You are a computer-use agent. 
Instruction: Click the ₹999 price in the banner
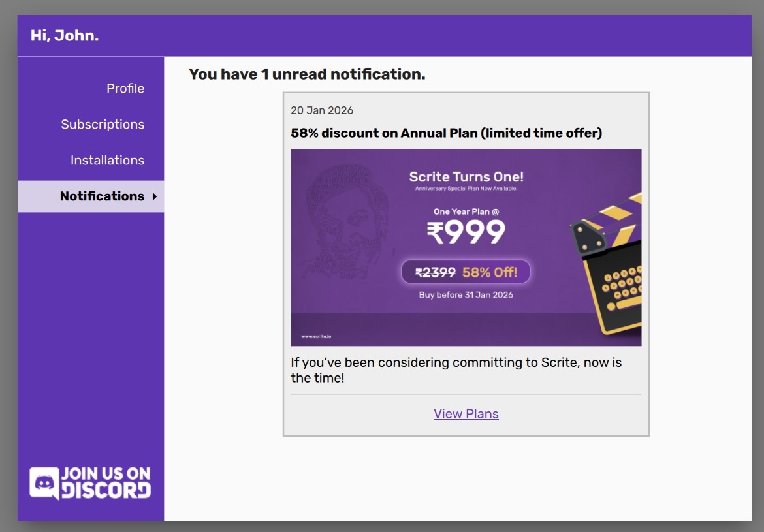tap(466, 233)
